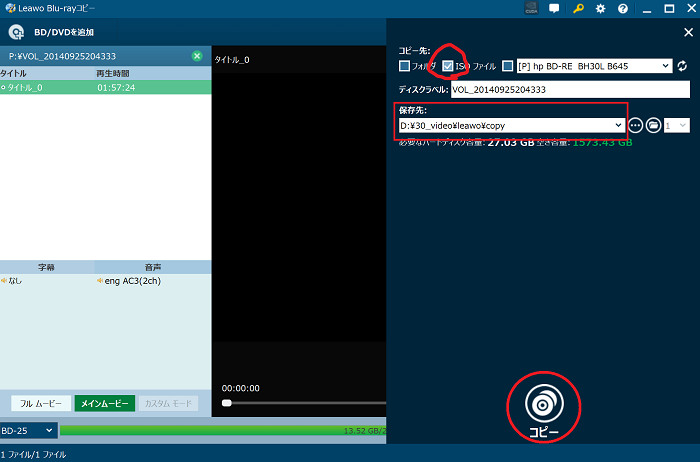Viewport: 700px width, 462px height.
Task: Select カスタム モード
Action: pos(168,404)
